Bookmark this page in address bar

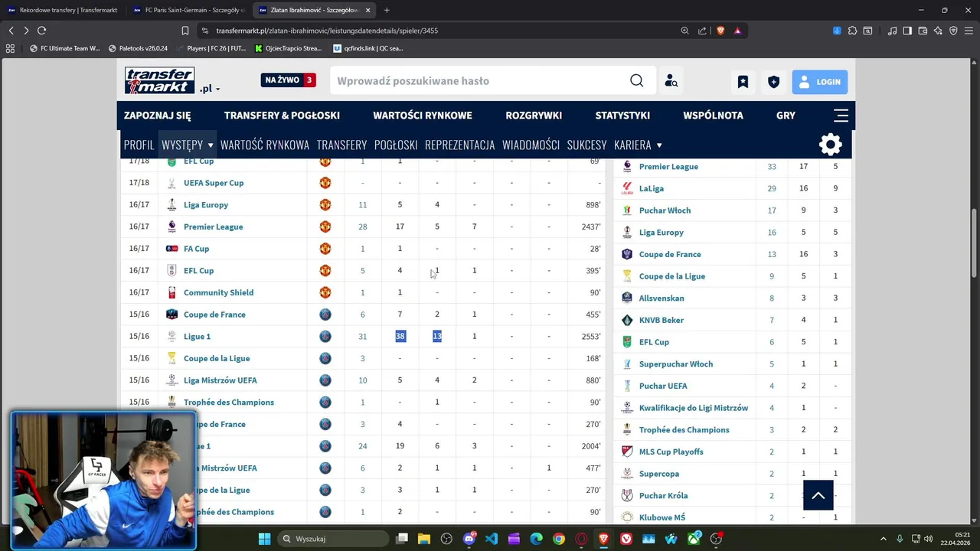coord(185,31)
